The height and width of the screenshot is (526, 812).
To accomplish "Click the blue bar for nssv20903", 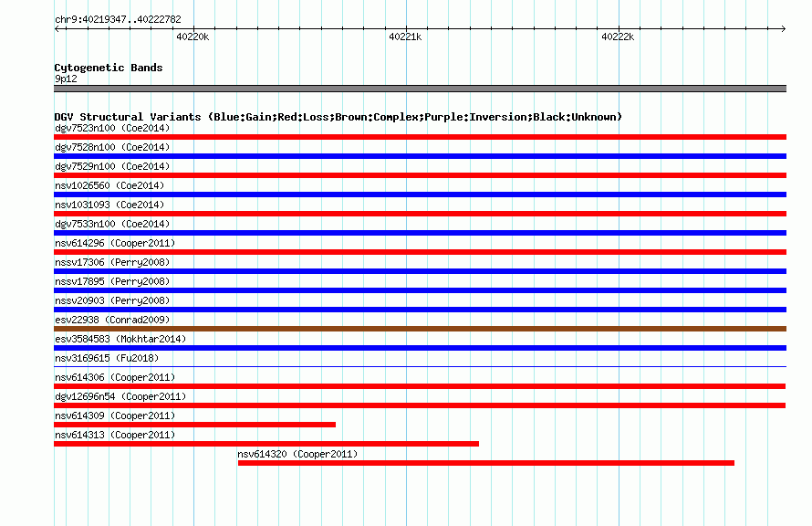I will pos(420,310).
